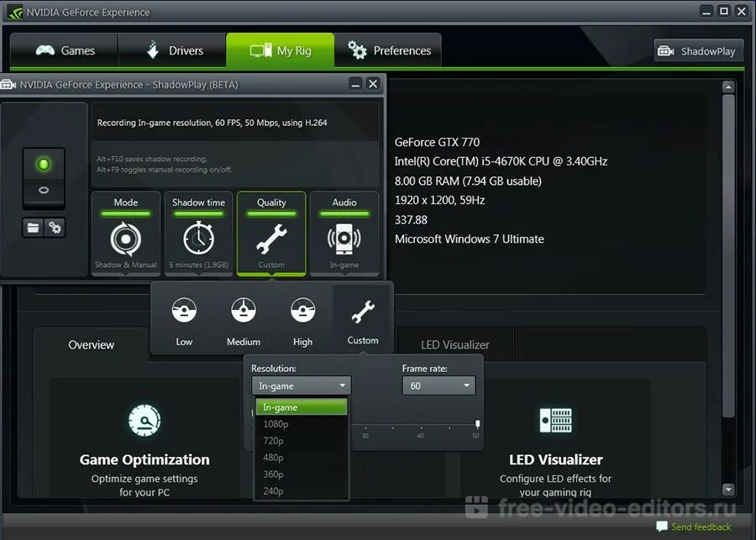The height and width of the screenshot is (540, 756).
Task: Click the GeForce GTX 770 text
Action: click(437, 142)
